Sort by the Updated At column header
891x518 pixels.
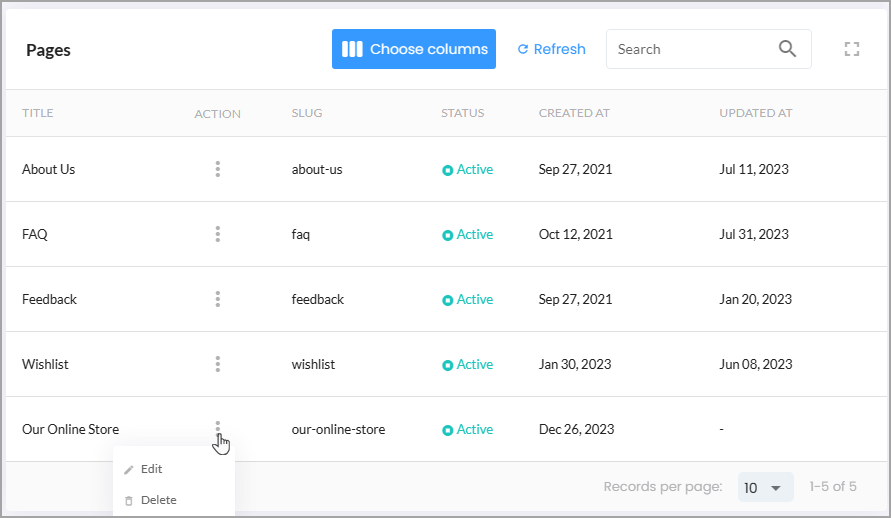click(755, 113)
